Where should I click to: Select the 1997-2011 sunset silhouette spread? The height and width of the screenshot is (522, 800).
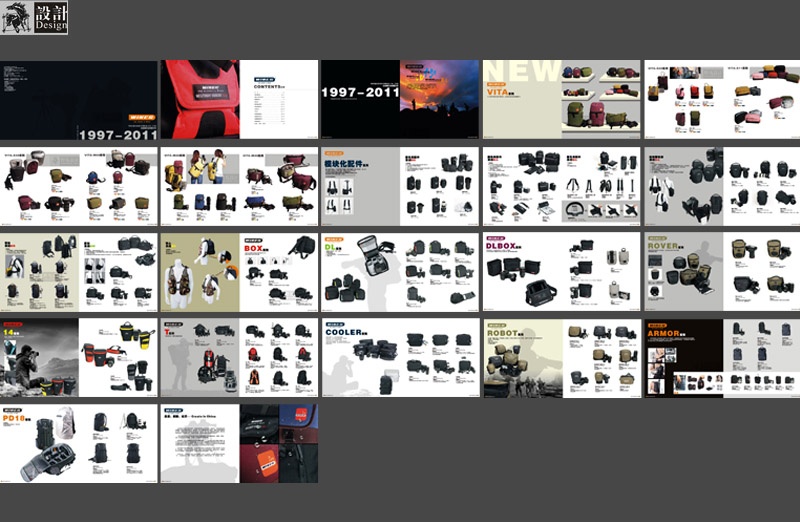point(400,100)
